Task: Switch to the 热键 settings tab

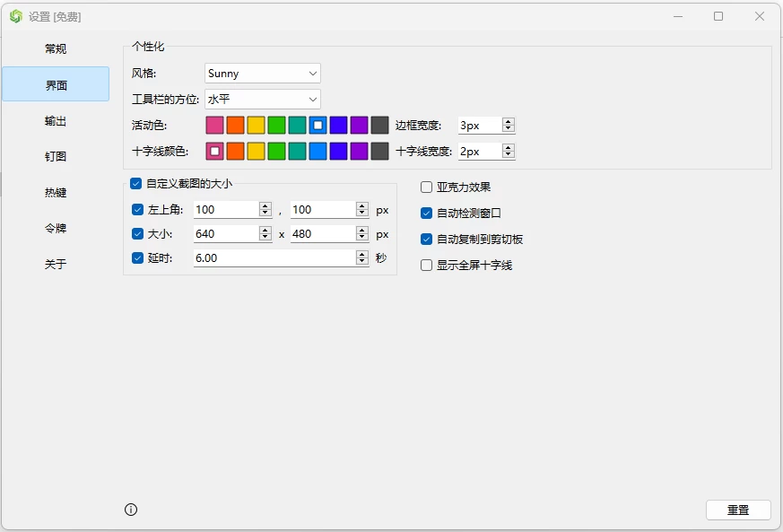Action: click(x=55, y=192)
